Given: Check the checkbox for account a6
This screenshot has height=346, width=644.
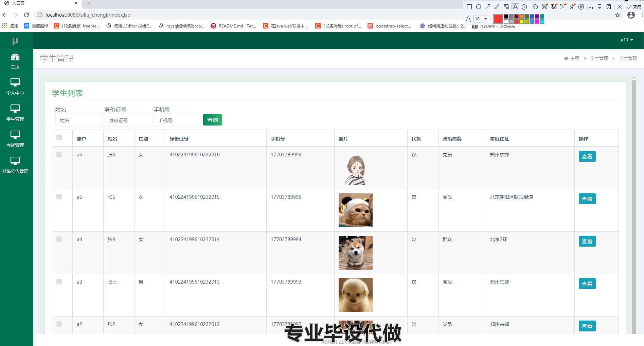Looking at the screenshot, I should pos(59,154).
